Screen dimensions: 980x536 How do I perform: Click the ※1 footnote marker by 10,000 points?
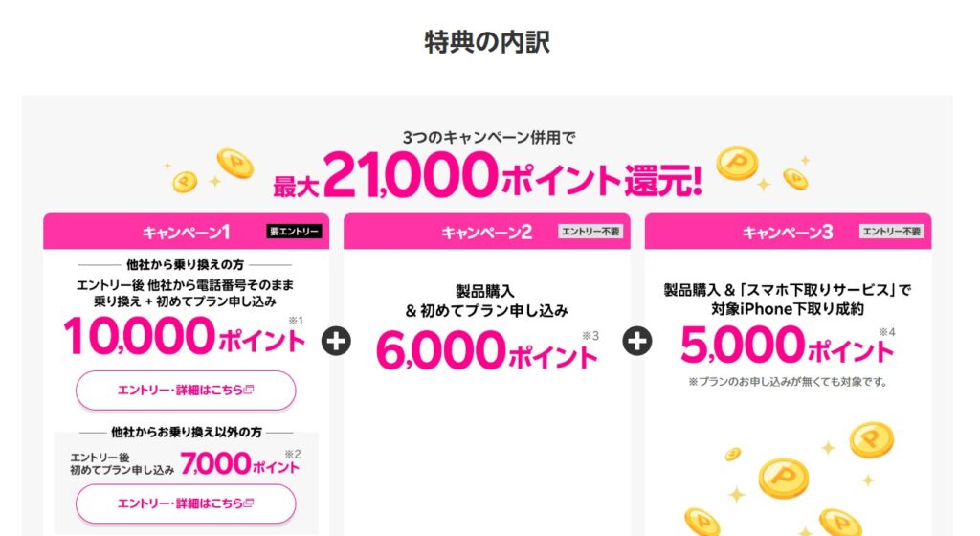pyautogui.click(x=296, y=321)
